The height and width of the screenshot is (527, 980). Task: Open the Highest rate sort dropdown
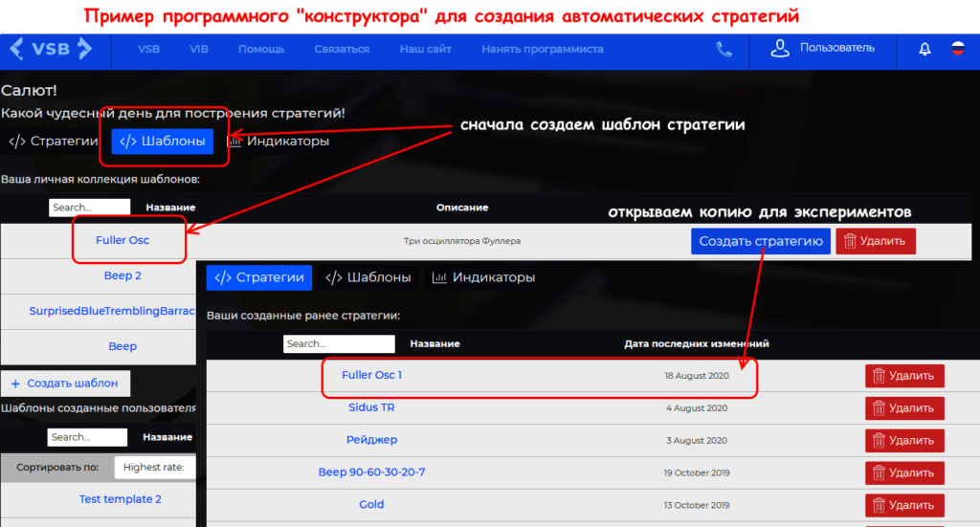tap(154, 467)
